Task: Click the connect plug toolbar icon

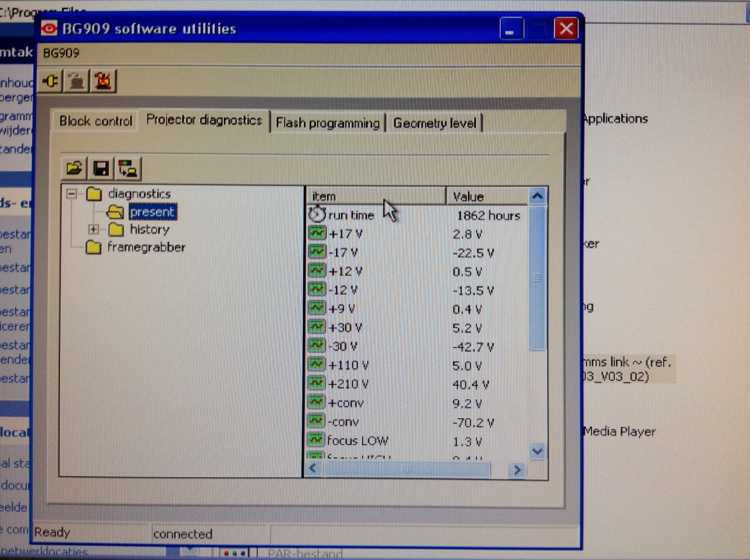Action: pos(50,81)
